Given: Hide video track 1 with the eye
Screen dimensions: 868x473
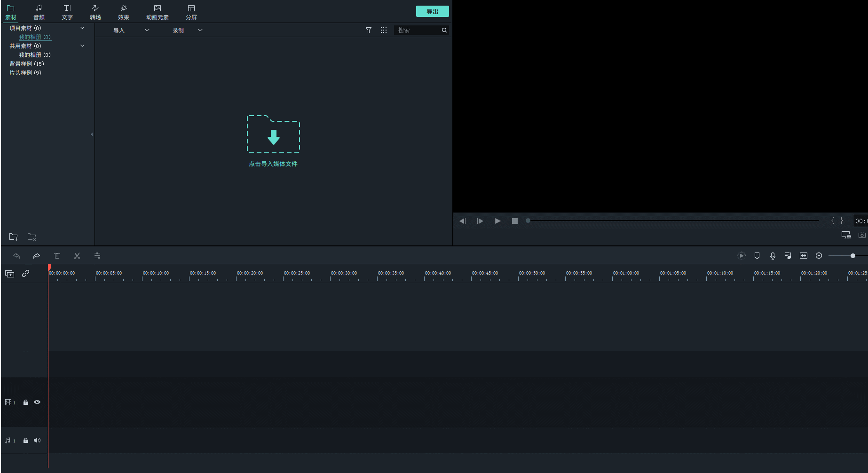Looking at the screenshot, I should 37,402.
